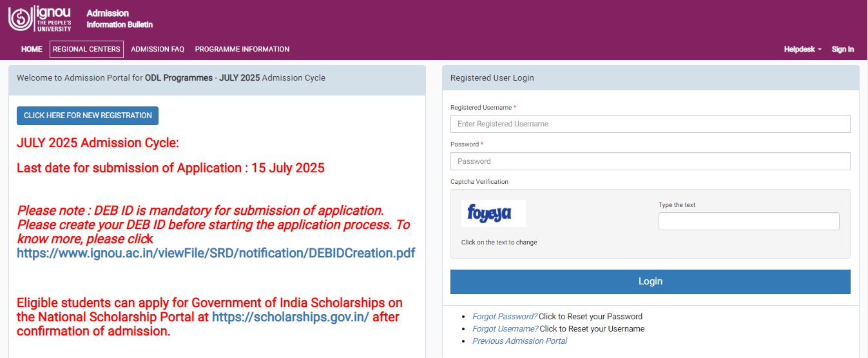Screen dimensions: 868x358
Task: Open the Previous Admission Portal link
Action: tap(519, 341)
